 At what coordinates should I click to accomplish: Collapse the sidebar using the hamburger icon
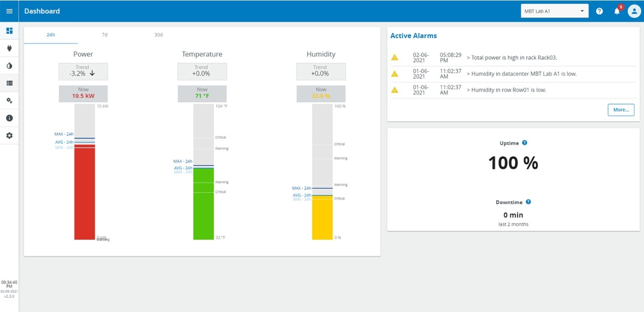[x=9, y=11]
